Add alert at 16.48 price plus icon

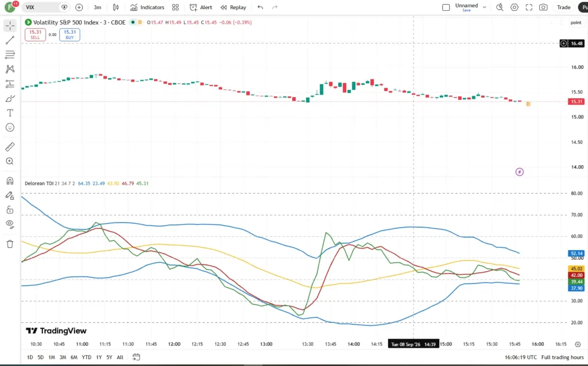(563, 44)
